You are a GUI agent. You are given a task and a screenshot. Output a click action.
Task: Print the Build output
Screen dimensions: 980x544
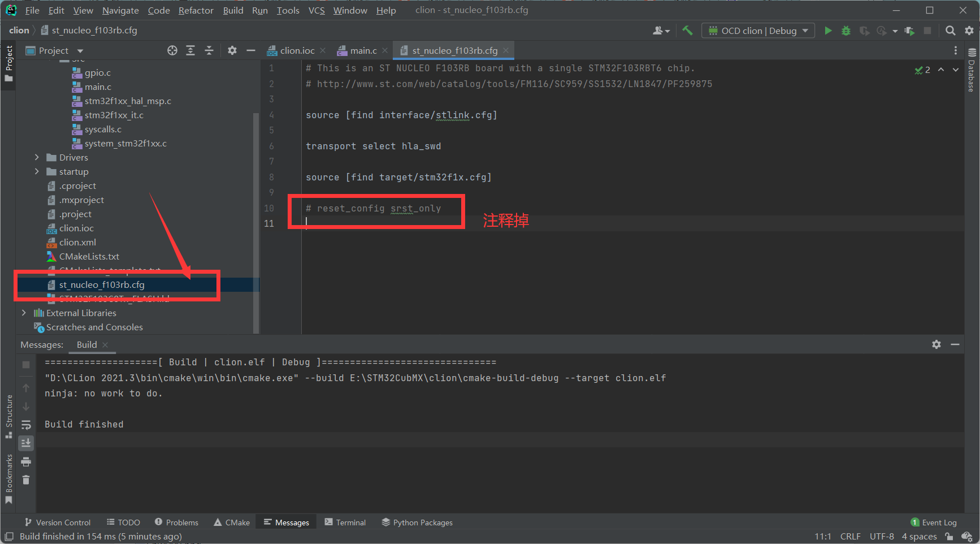[26, 461]
